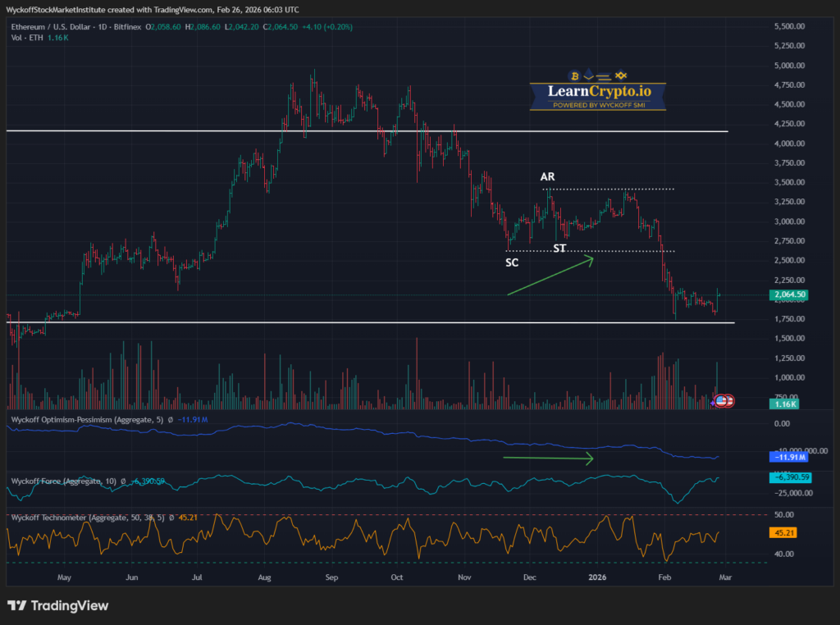This screenshot has width=840, height=625.
Task: Open the 1D timeframe in the legend
Action: tap(101, 26)
